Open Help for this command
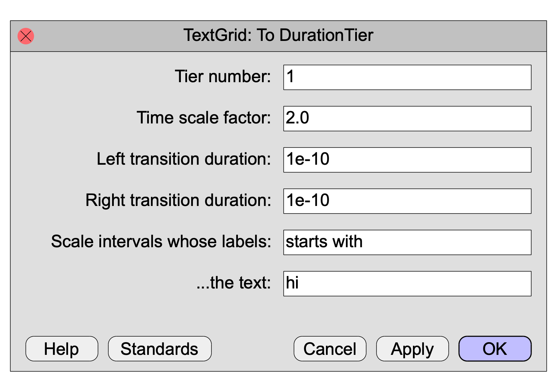The height and width of the screenshot is (392, 557). pos(62,349)
